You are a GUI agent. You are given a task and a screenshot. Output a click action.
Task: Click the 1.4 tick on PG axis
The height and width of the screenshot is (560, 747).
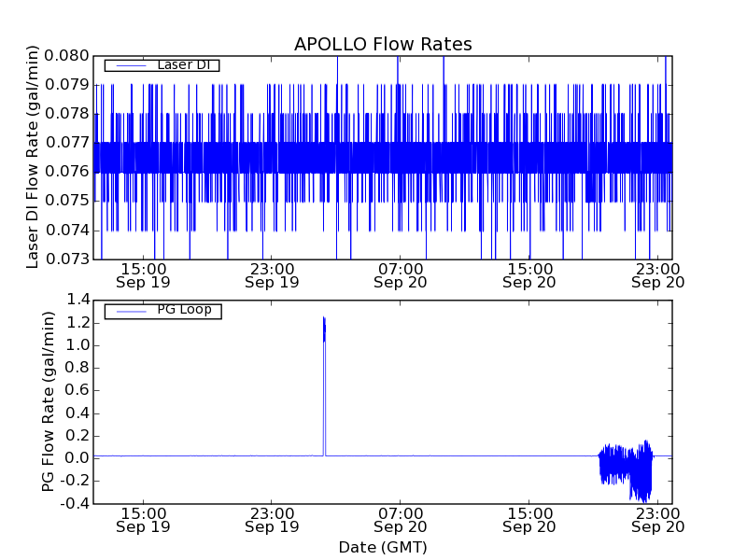click(78, 300)
